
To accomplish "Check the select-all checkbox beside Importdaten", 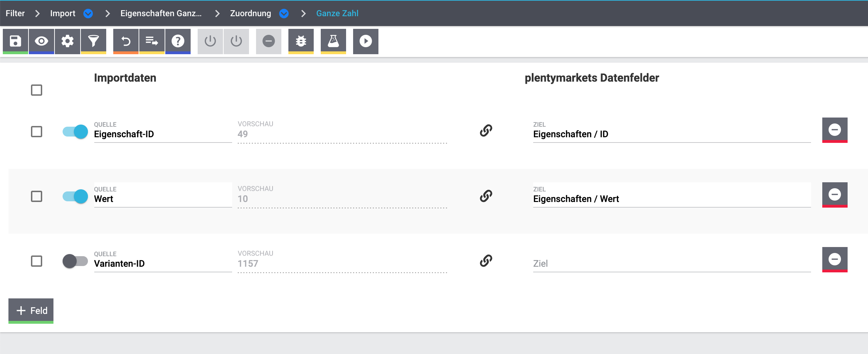I will click(37, 90).
